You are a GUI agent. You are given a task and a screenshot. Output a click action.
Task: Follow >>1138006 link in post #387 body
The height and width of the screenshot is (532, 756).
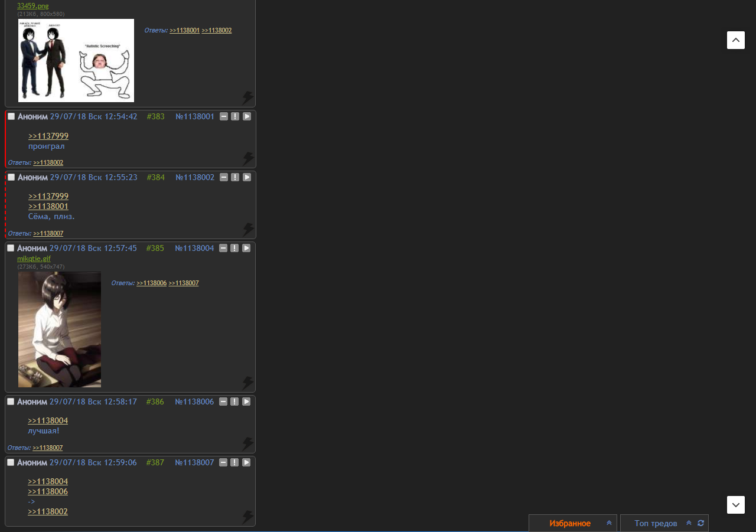(48, 491)
